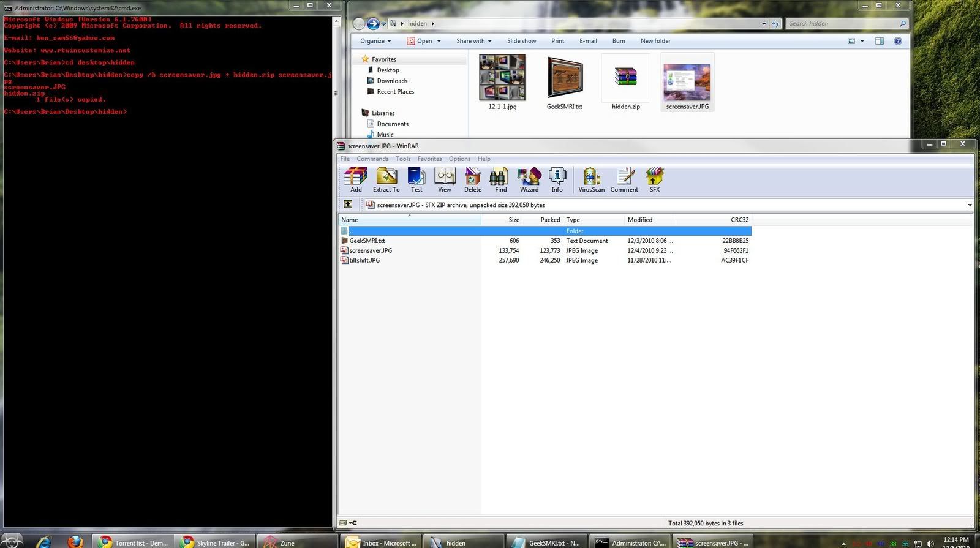Open the Options menu in WinRAR
The image size is (980, 548).
459,159
